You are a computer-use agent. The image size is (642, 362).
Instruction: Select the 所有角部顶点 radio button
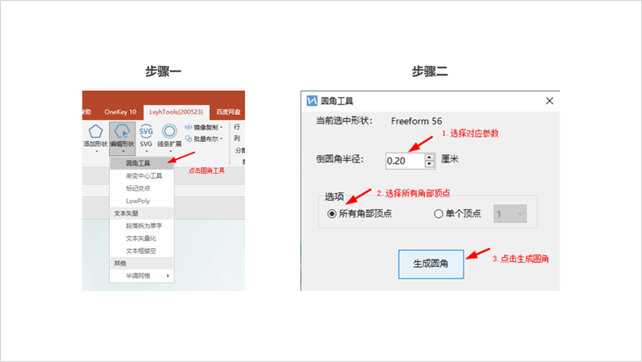pyautogui.click(x=332, y=214)
